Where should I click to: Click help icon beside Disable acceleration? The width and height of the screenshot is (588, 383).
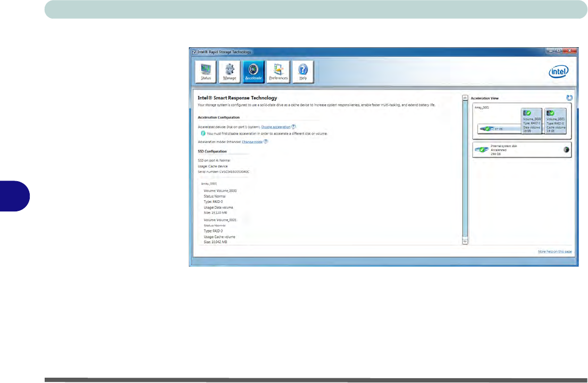point(293,127)
